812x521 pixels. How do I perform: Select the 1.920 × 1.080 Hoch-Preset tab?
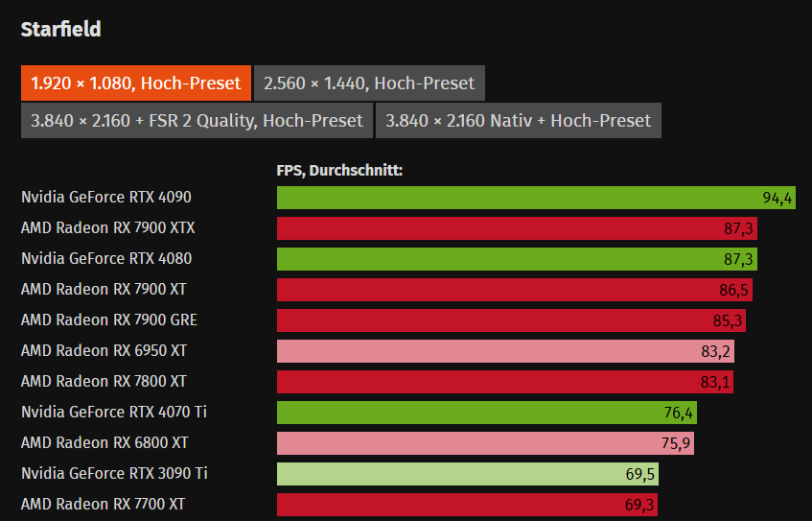click(136, 83)
